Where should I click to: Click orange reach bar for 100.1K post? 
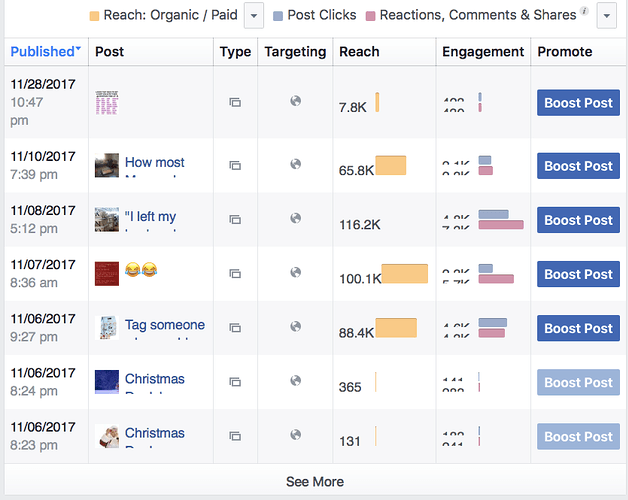405,274
